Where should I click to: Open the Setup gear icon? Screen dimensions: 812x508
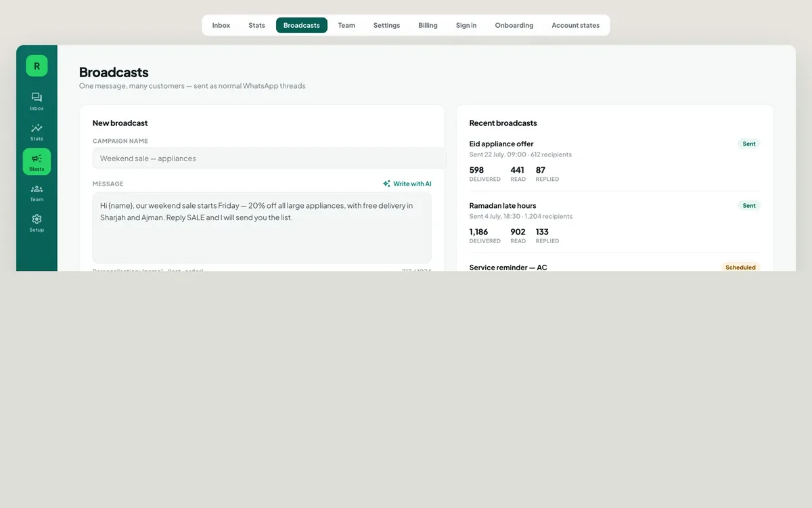tap(37, 219)
